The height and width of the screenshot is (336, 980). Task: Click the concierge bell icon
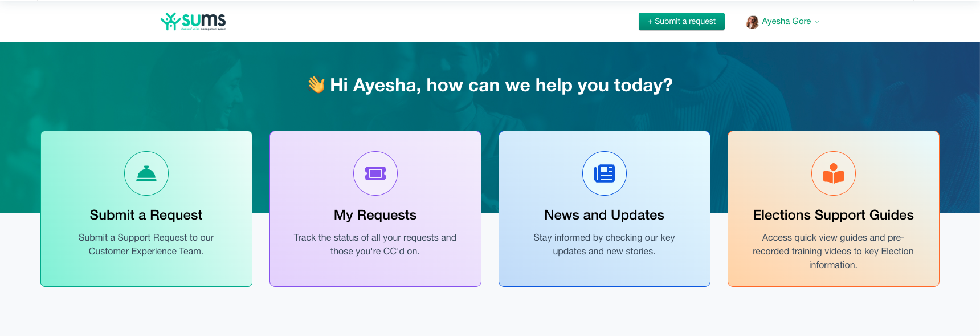click(x=146, y=173)
